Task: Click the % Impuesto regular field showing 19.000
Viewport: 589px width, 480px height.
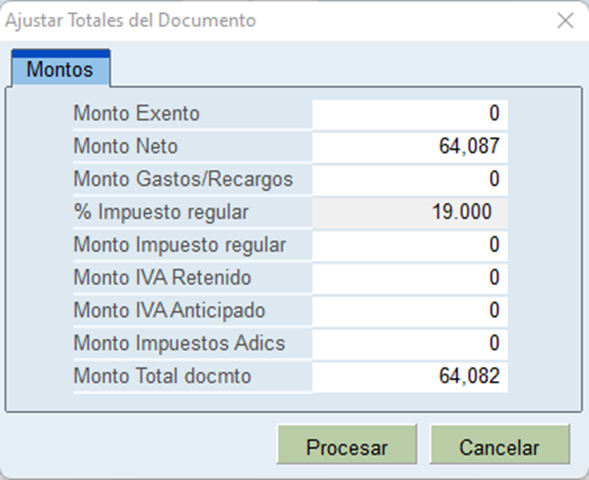Action: coord(410,212)
